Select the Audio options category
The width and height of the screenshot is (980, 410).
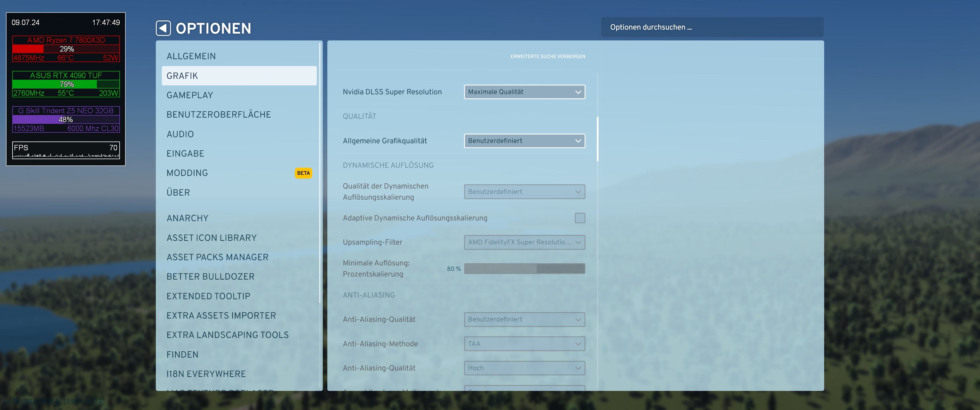click(180, 134)
